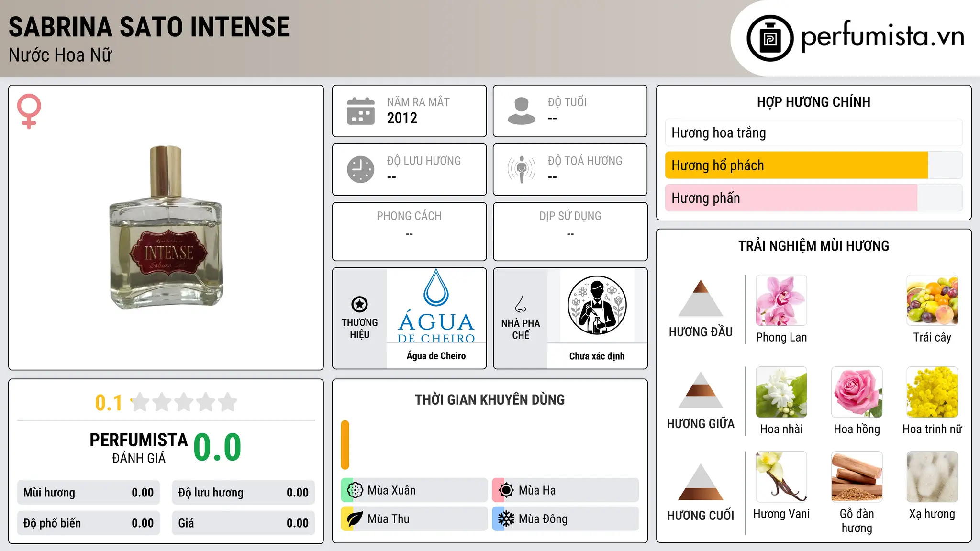Click the perfumista.vn perfume bottle logo icon

(770, 38)
